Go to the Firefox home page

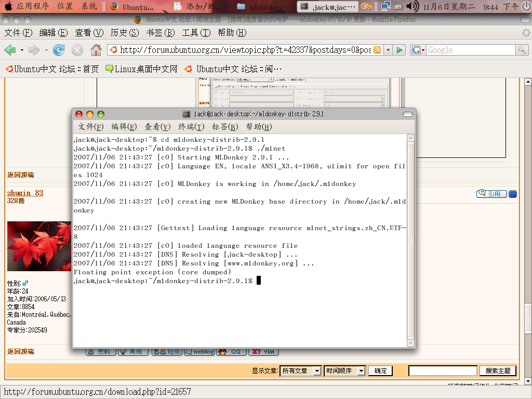(96, 50)
